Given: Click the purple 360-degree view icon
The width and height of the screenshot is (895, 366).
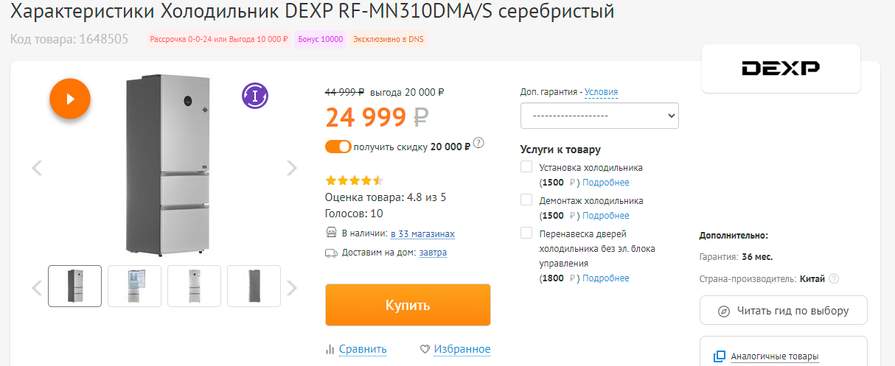Looking at the screenshot, I should (x=255, y=96).
